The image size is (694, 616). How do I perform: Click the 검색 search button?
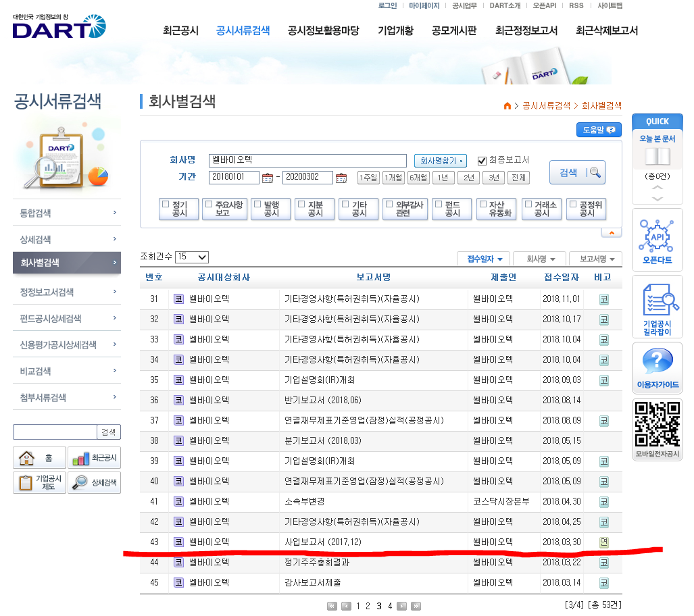pyautogui.click(x=577, y=172)
